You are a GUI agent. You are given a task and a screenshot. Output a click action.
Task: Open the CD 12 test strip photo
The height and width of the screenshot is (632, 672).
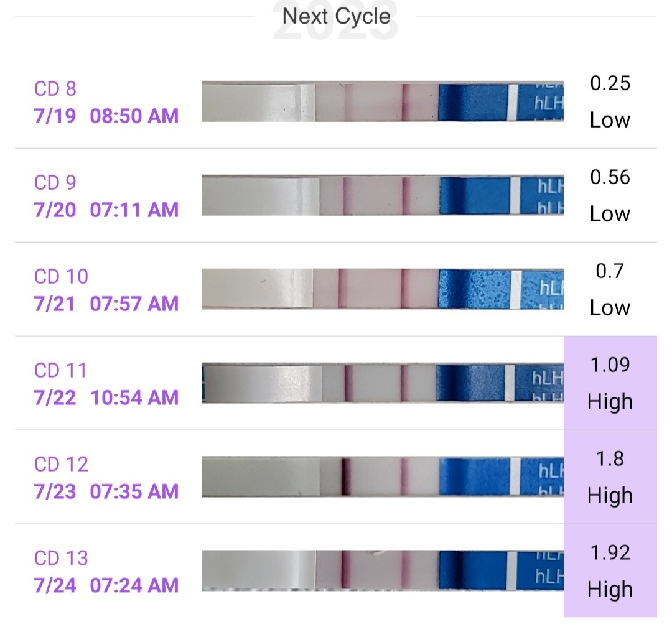point(382,477)
